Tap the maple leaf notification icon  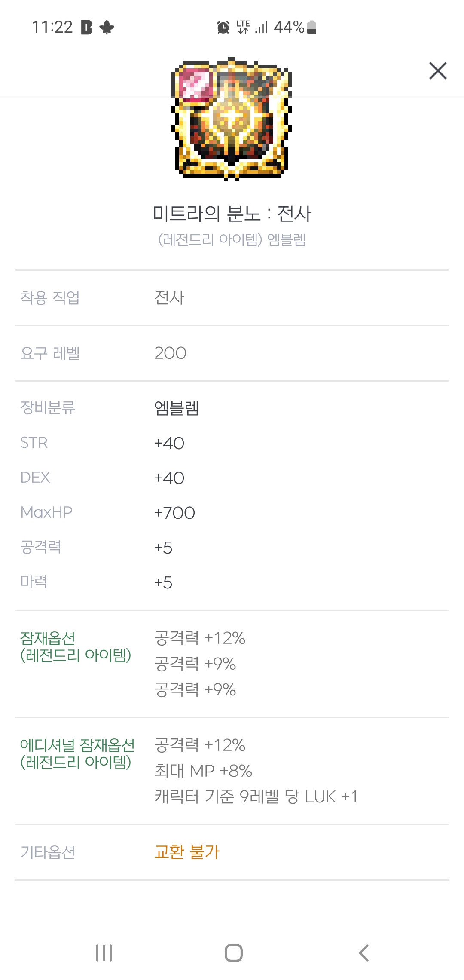point(107,28)
